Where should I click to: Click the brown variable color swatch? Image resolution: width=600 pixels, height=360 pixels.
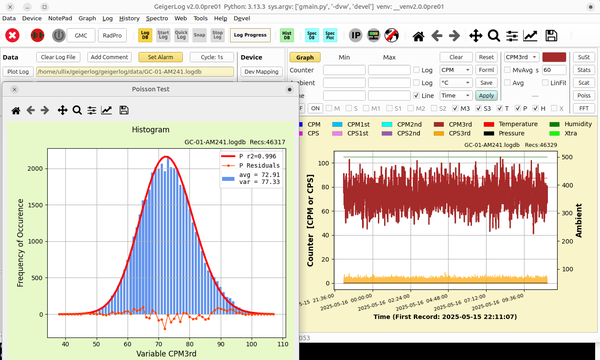click(x=554, y=57)
